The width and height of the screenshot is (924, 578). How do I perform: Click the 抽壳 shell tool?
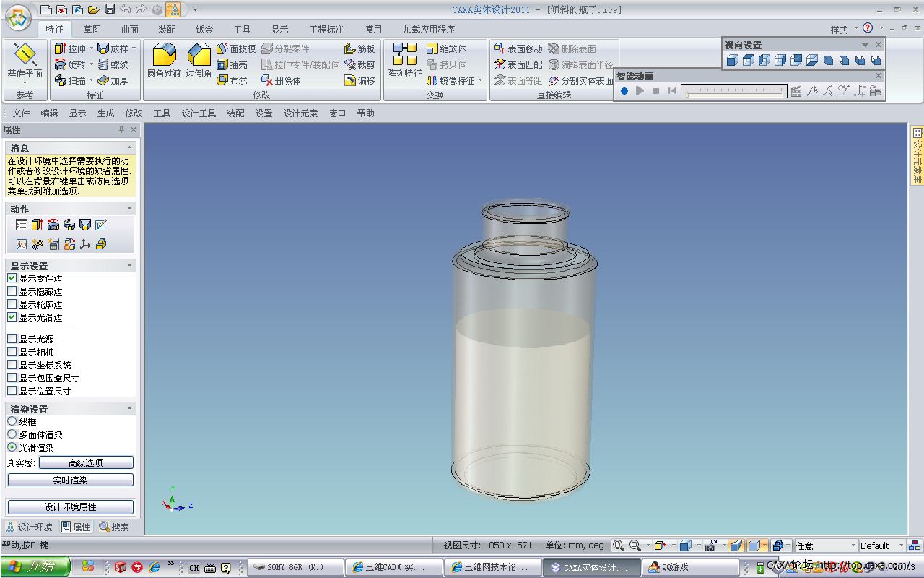click(232, 64)
